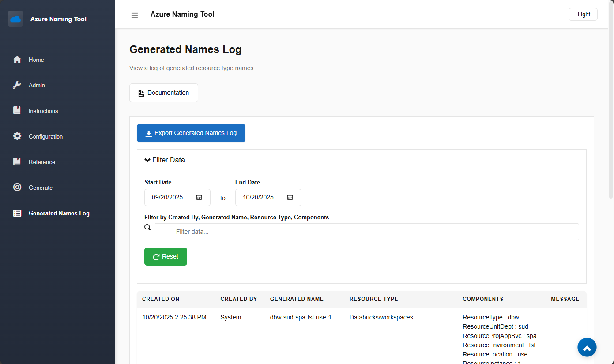Click the Configuration gear icon
Image resolution: width=614 pixels, height=364 pixels.
point(17,136)
